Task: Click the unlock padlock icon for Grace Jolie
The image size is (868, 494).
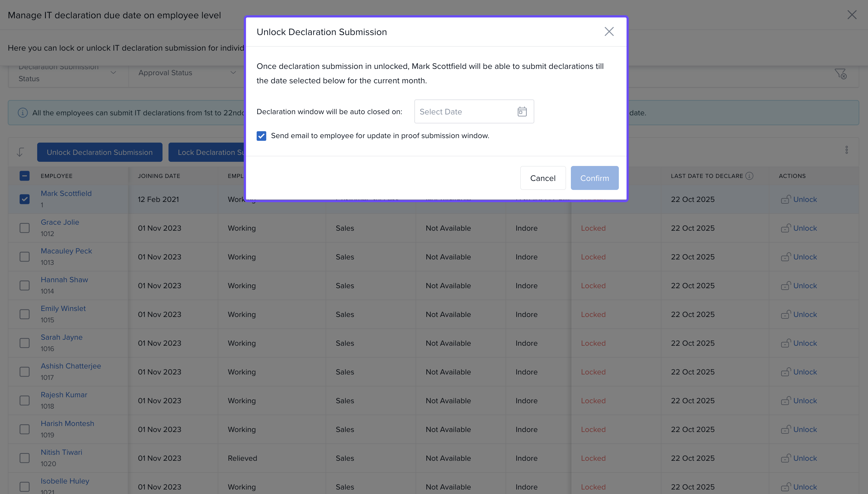Action: coord(786,228)
